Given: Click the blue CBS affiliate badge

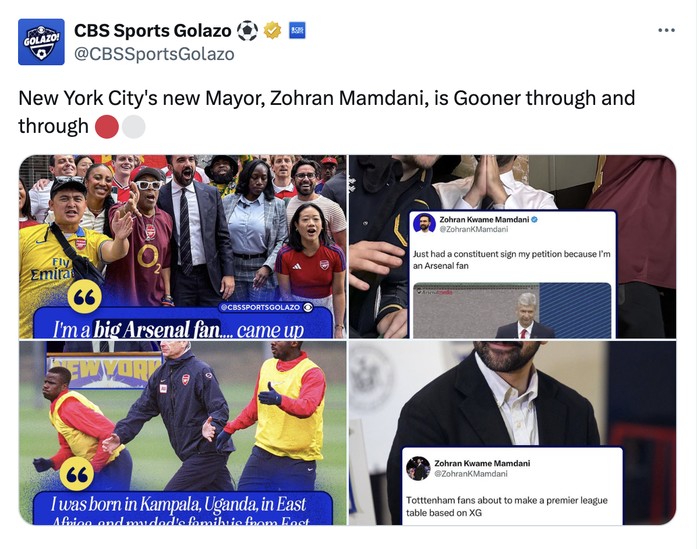Looking at the screenshot, I should (297, 30).
